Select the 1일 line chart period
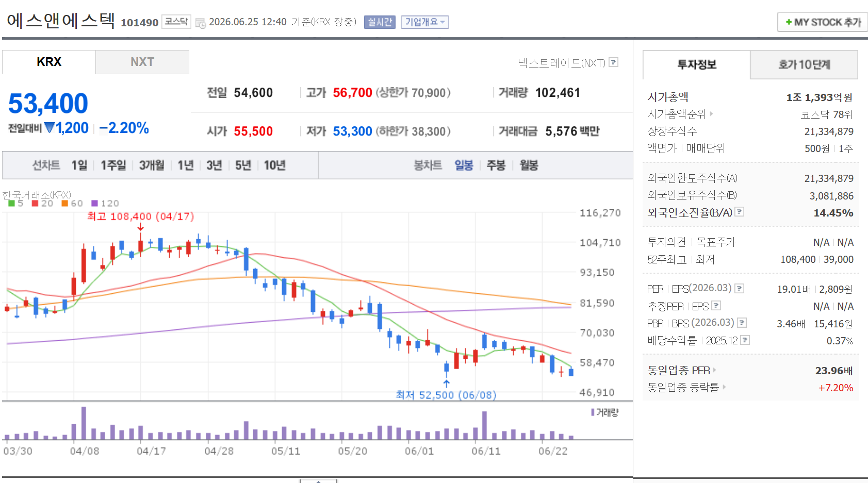The width and height of the screenshot is (868, 483). (x=79, y=165)
